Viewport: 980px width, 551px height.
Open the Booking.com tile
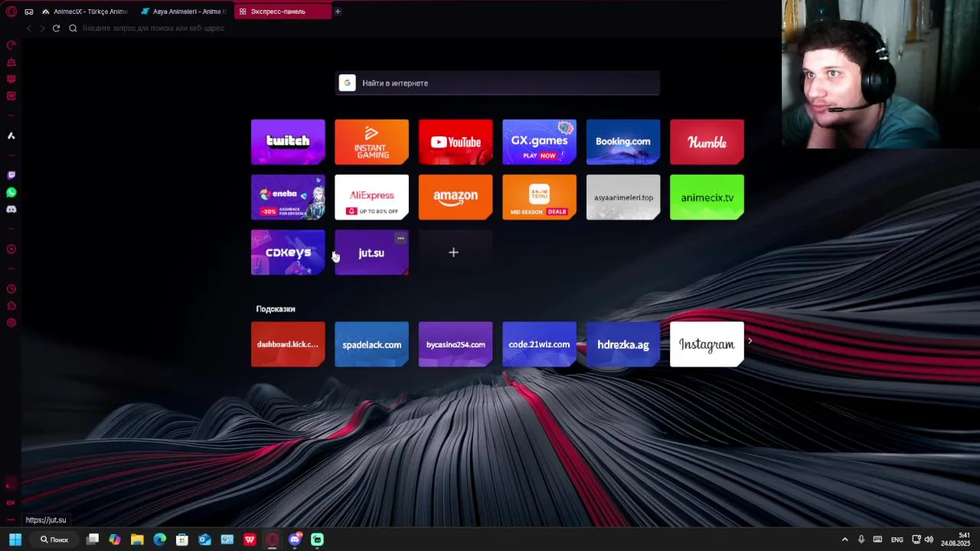[623, 142]
